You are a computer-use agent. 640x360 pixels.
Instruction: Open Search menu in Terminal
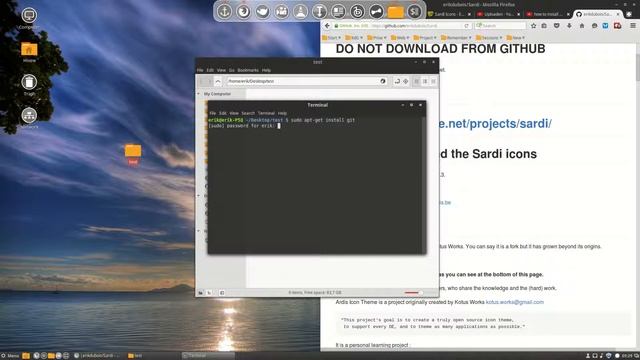pos(248,113)
